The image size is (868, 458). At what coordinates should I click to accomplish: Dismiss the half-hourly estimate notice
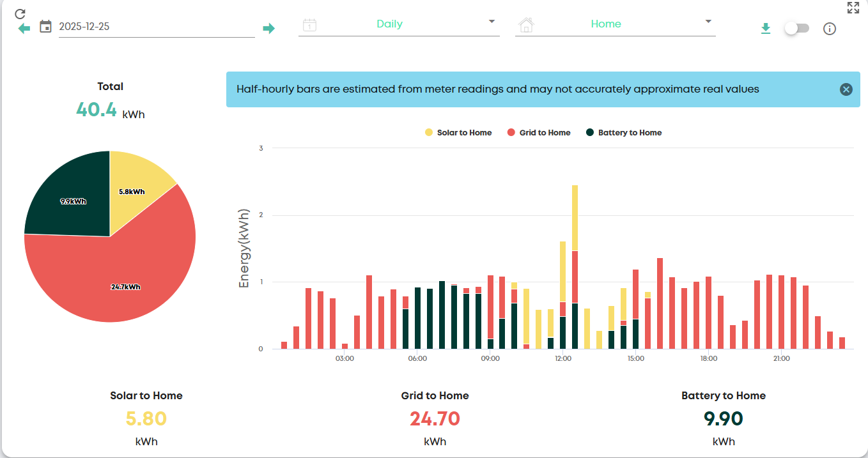point(846,89)
